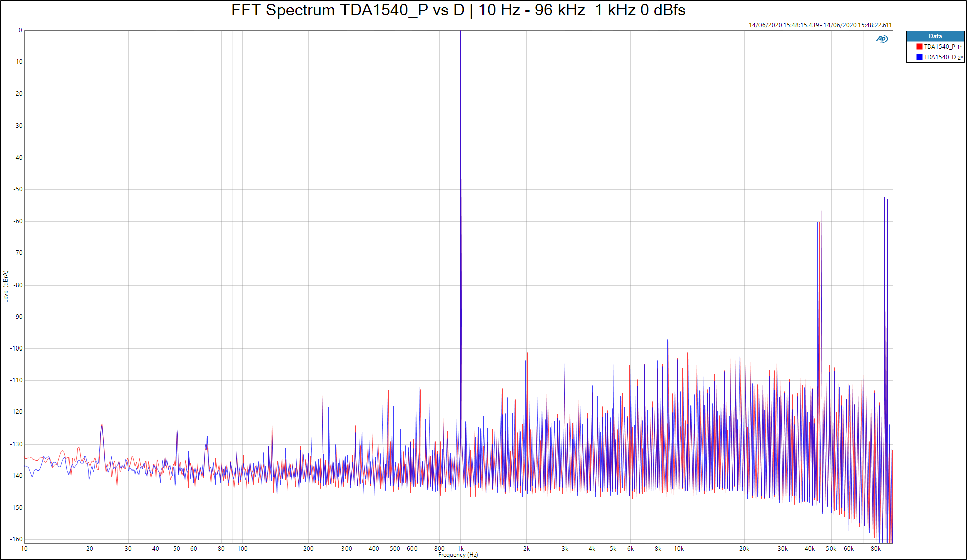Click the -160 tick on level axis

(x=17, y=539)
